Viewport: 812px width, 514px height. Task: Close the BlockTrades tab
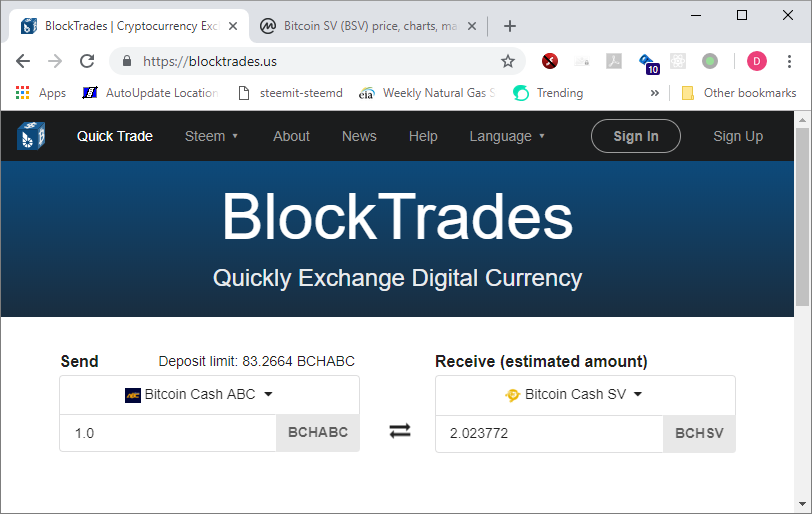pyautogui.click(x=233, y=26)
